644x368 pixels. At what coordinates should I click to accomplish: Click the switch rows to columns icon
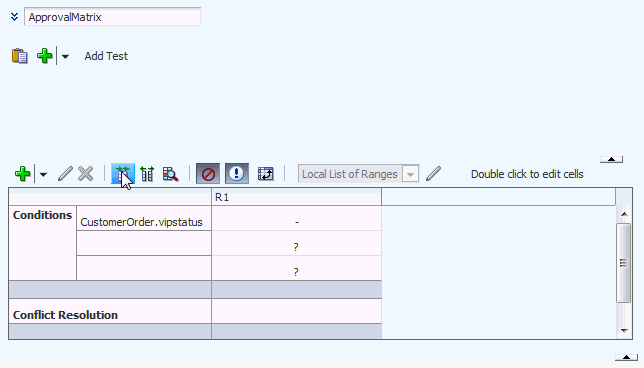pos(266,174)
